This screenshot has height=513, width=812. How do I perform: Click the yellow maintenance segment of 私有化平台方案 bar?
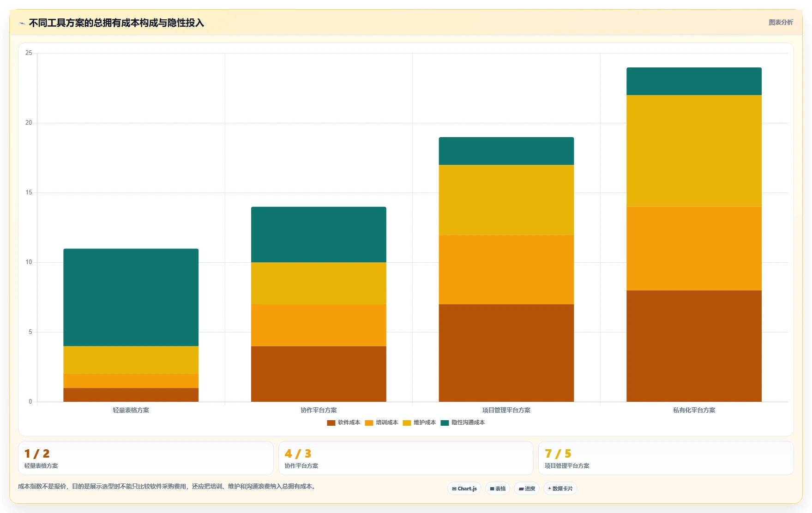click(694, 151)
